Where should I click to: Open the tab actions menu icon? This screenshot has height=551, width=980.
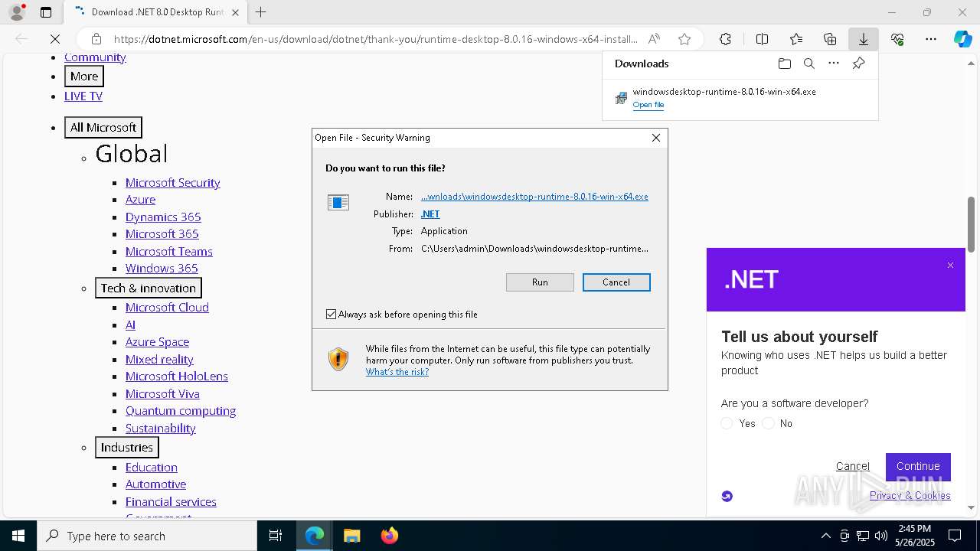(46, 12)
